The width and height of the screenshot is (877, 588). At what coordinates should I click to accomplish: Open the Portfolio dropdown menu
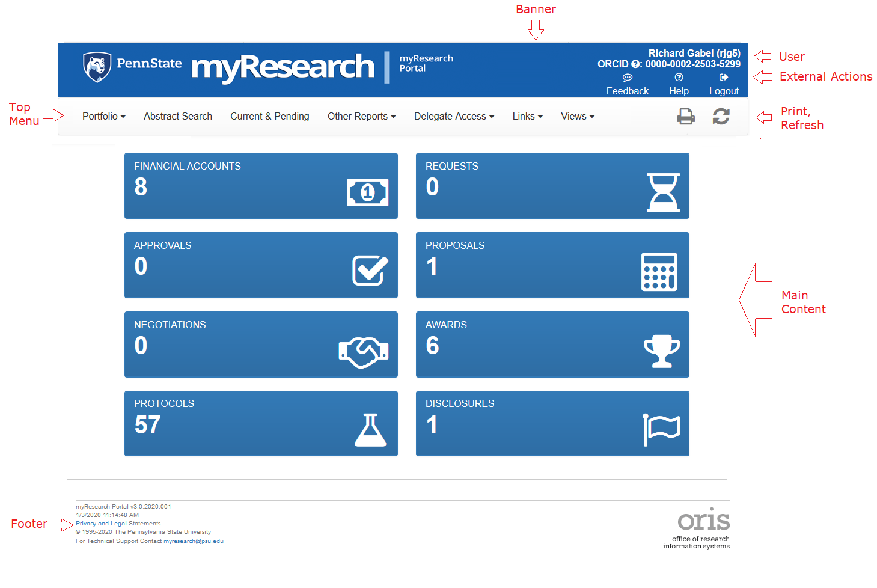point(103,116)
